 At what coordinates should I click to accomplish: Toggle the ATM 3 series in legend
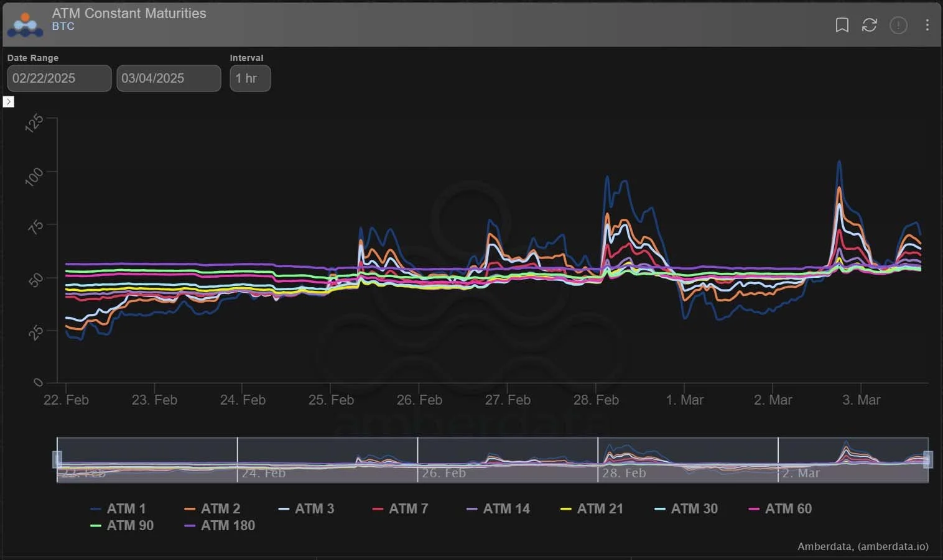point(306,508)
